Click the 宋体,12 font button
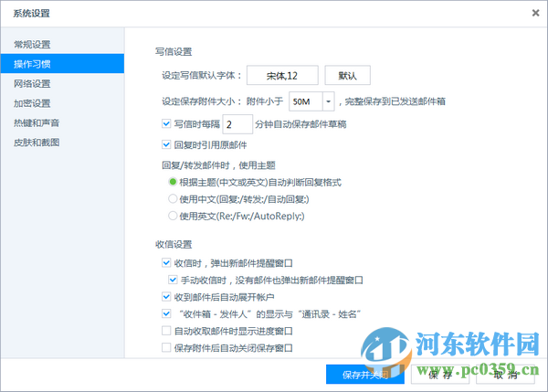548x392 pixels. click(282, 75)
